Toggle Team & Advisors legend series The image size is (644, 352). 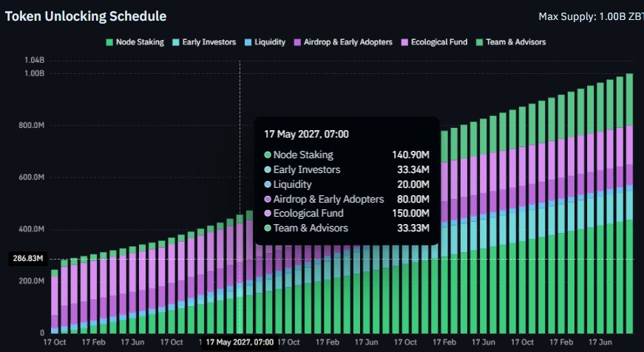point(511,42)
